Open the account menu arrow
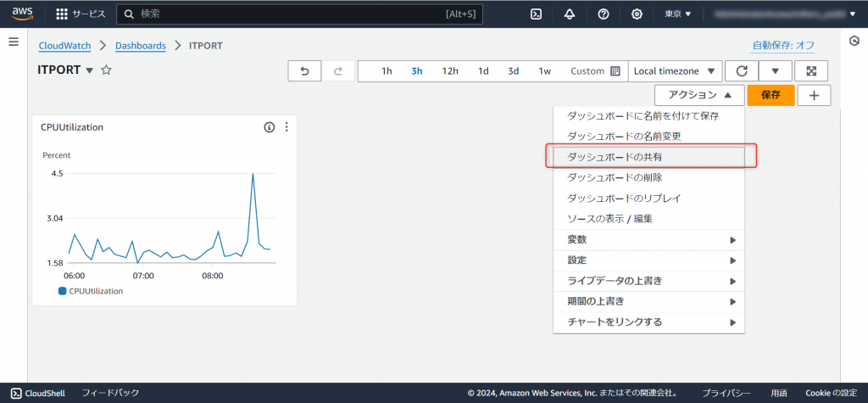 pos(853,14)
